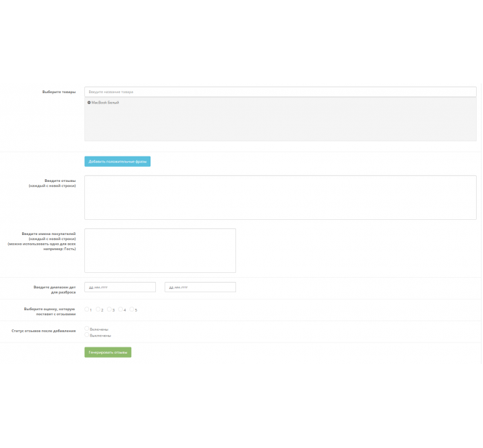483x448 pixels.
Task: Select rating 2 radio button
Action: tap(98, 309)
